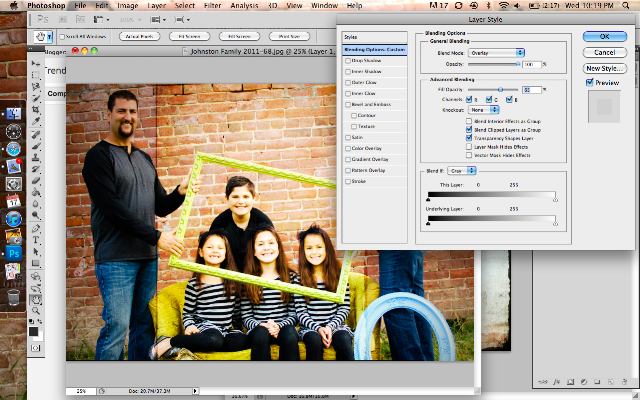Screen dimensions: 640x400
Task: Enable the Stroke style checkbox
Action: click(348, 181)
